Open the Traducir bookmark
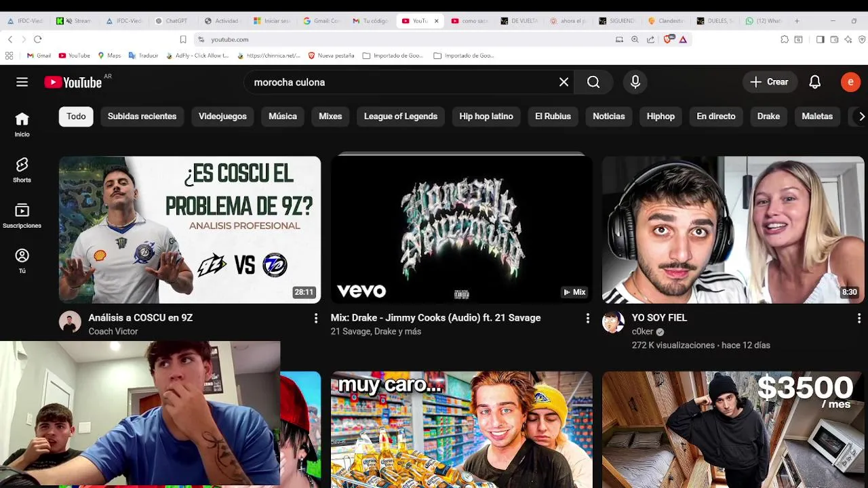The width and height of the screenshot is (868, 488). tap(144, 56)
